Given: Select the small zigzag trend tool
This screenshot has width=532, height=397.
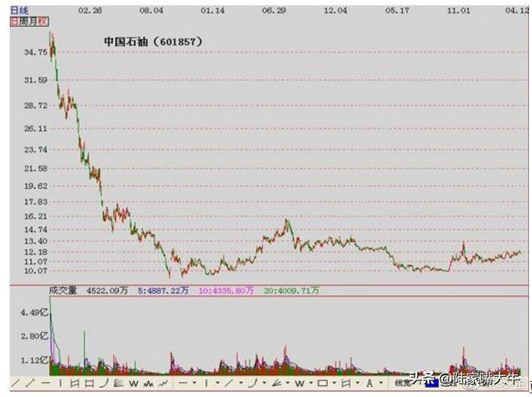Looking at the screenshot, I should (x=163, y=383).
